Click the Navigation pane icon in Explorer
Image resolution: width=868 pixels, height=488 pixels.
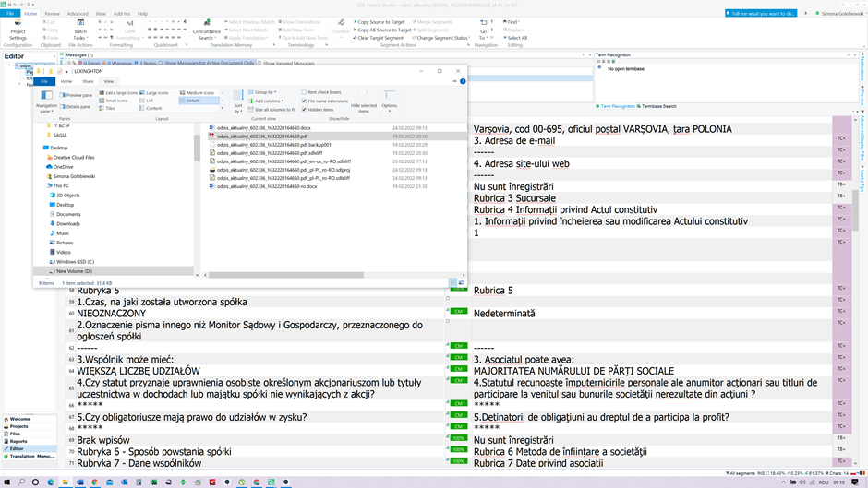coord(46,101)
